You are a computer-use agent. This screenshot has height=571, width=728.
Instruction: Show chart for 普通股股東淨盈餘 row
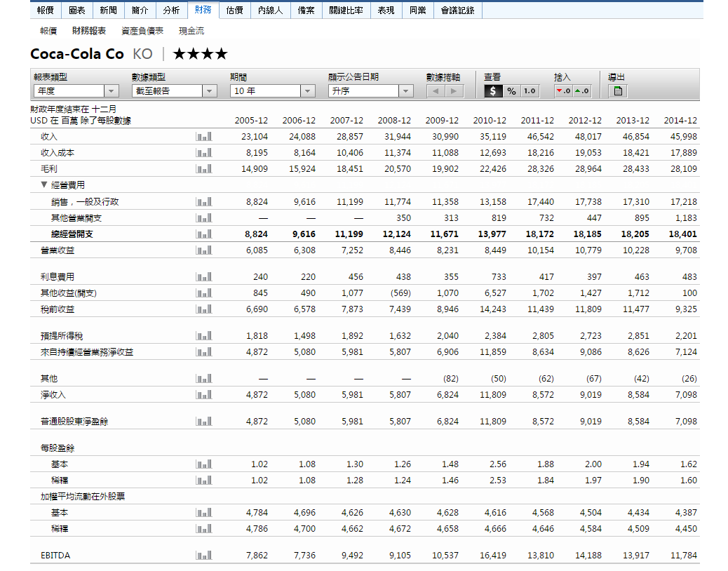pyautogui.click(x=204, y=422)
